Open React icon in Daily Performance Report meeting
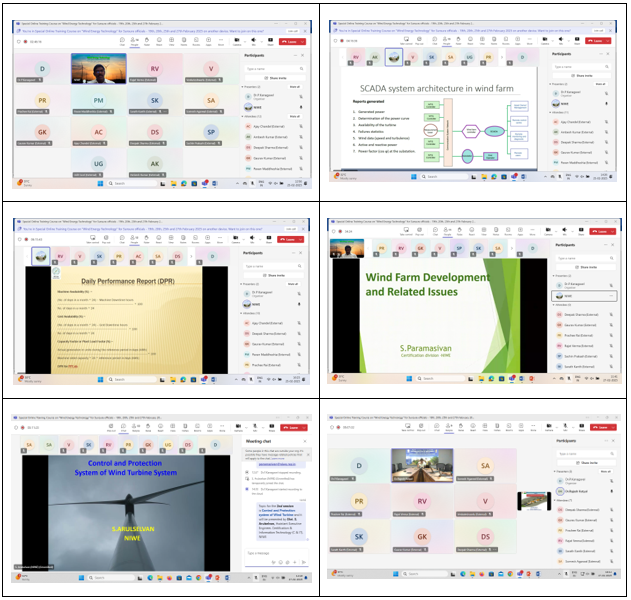Screen dimensions: 631x600 click(x=158, y=237)
